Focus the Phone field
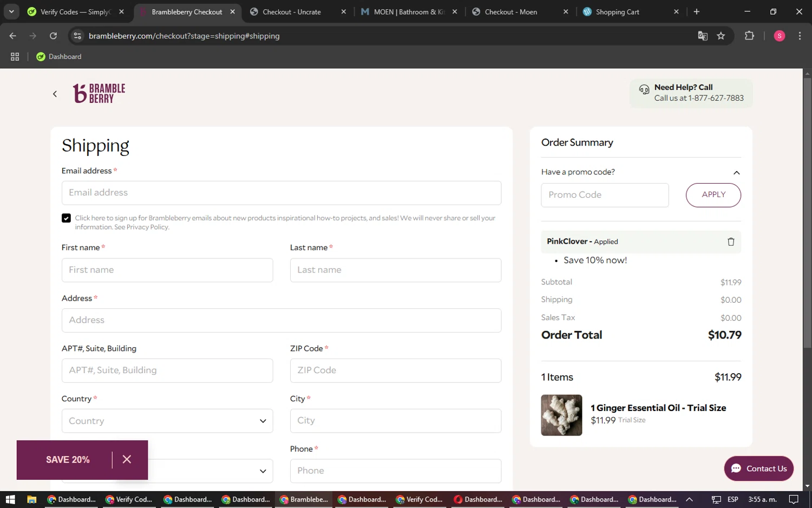The height and width of the screenshot is (508, 812). click(396, 471)
